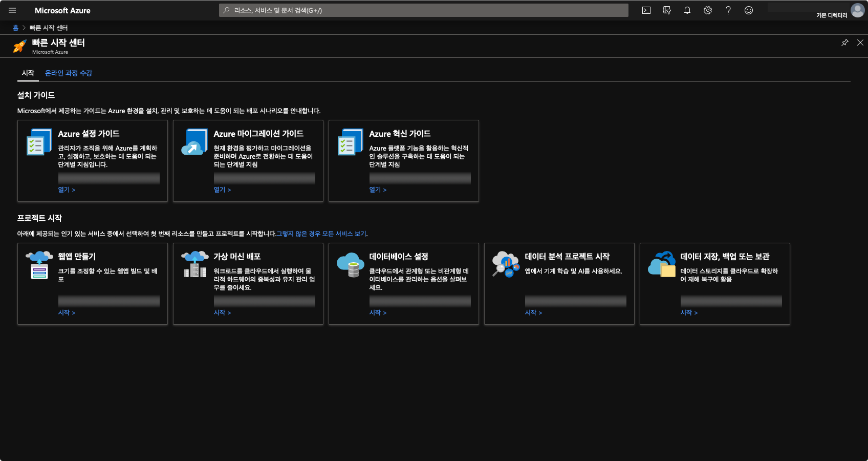Open 열기 link for Azure 설정 가이드
The height and width of the screenshot is (461, 868).
(67, 190)
